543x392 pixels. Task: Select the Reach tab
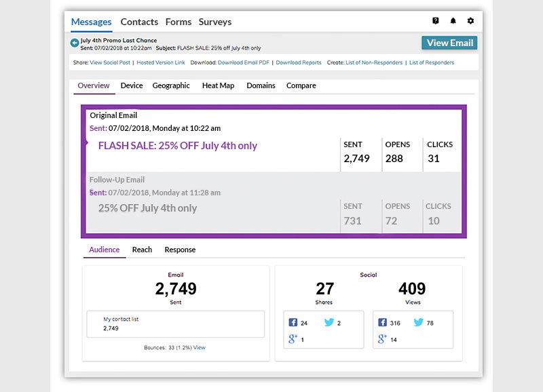coord(142,250)
